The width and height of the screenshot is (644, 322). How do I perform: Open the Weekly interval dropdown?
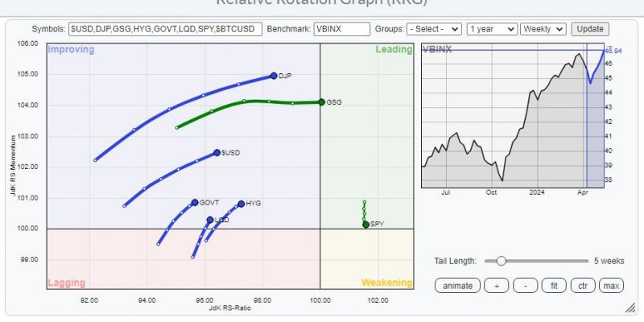(x=543, y=29)
